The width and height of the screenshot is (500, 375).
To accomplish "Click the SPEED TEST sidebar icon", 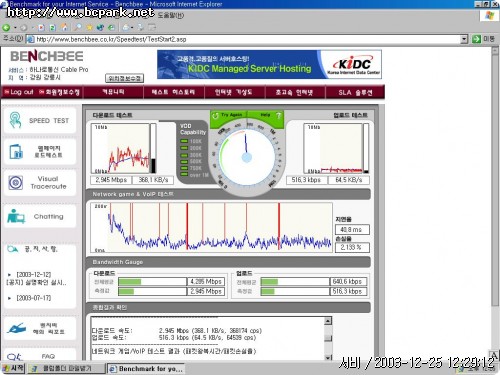I will 16,121.
